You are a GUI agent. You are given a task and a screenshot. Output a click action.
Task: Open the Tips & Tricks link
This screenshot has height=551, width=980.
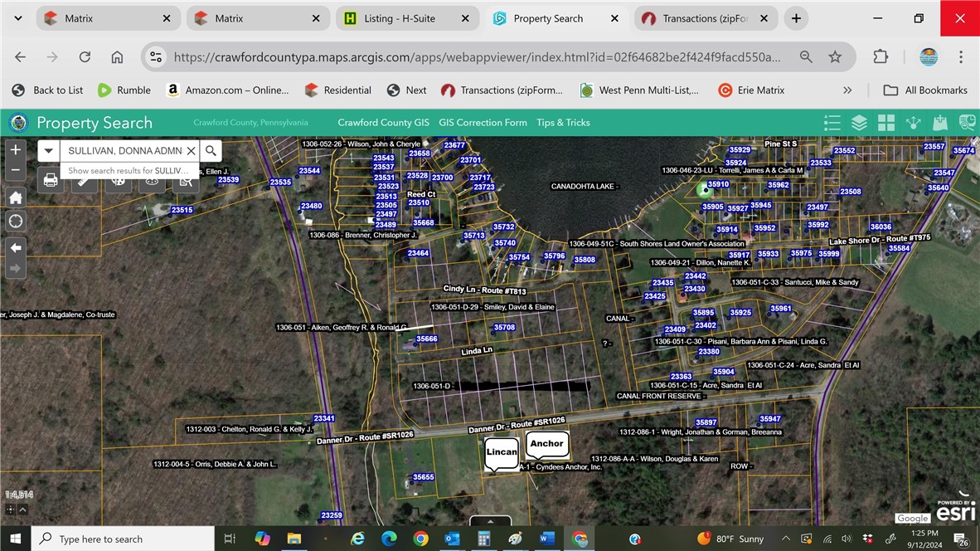[x=563, y=123]
